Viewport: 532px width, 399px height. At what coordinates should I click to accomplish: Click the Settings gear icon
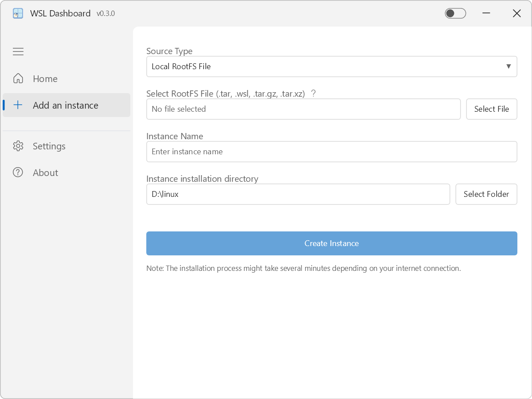tap(18, 146)
